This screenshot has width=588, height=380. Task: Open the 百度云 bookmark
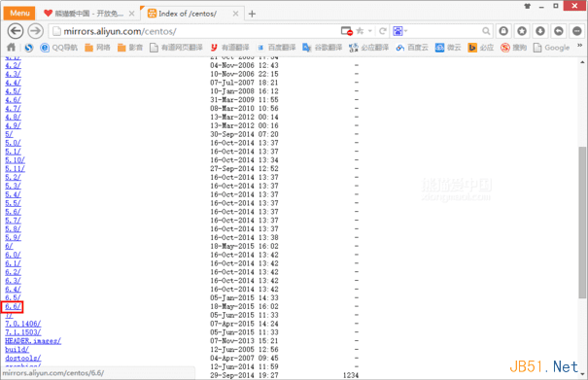point(412,48)
